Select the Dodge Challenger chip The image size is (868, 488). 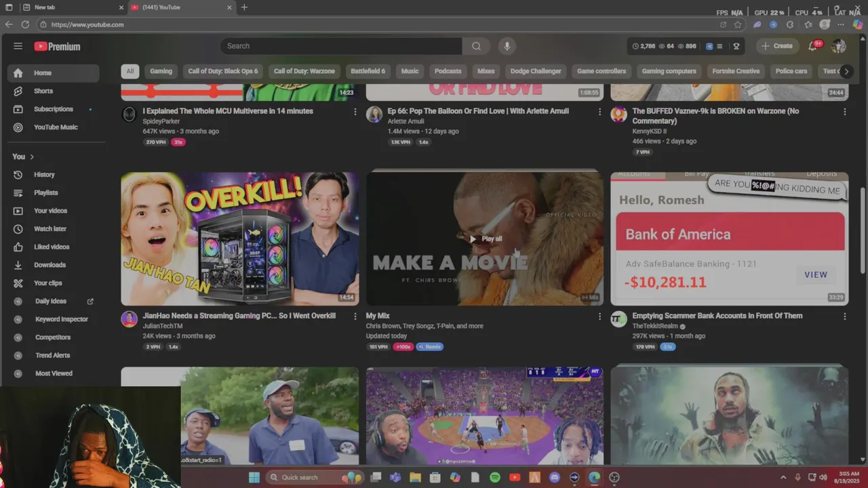(x=536, y=71)
